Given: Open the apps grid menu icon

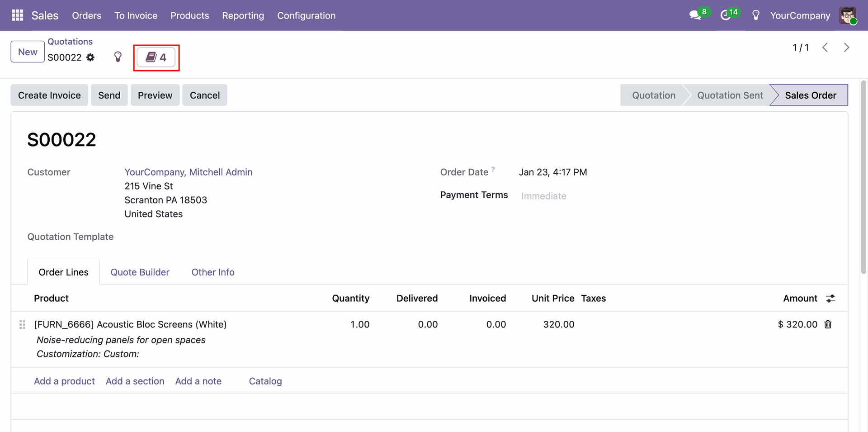Looking at the screenshot, I should [x=17, y=15].
